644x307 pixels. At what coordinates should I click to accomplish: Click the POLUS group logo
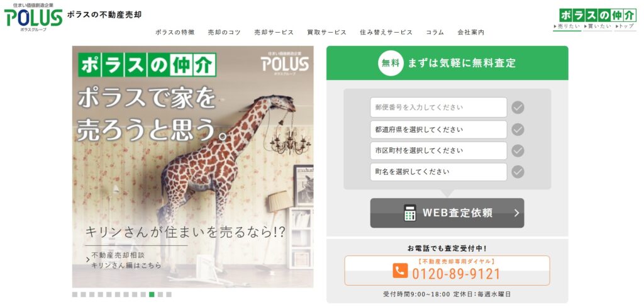pyautogui.click(x=33, y=17)
